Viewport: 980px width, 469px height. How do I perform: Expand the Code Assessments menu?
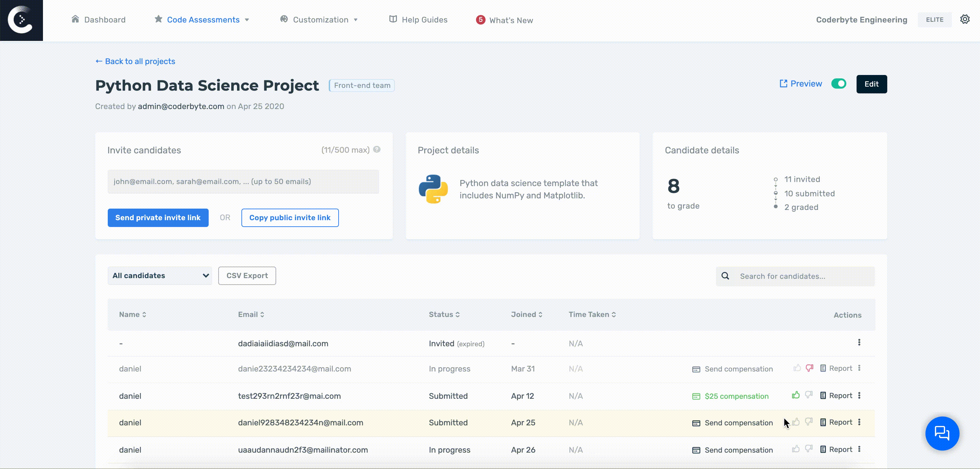[x=202, y=19]
